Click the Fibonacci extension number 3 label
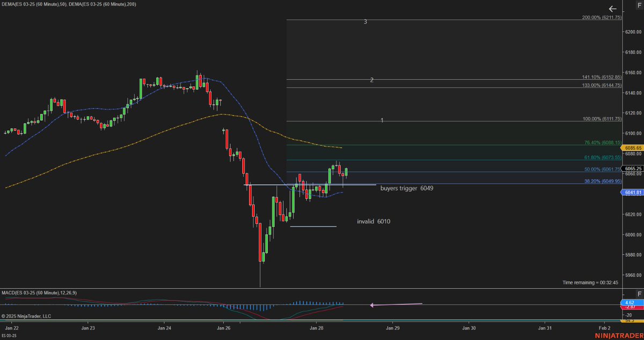This screenshot has width=644, height=340. pos(365,22)
